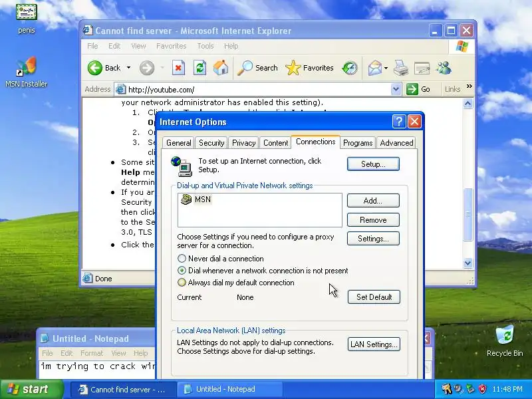The height and width of the screenshot is (399, 532).
Task: Switch to the Programs tab
Action: [x=358, y=143]
